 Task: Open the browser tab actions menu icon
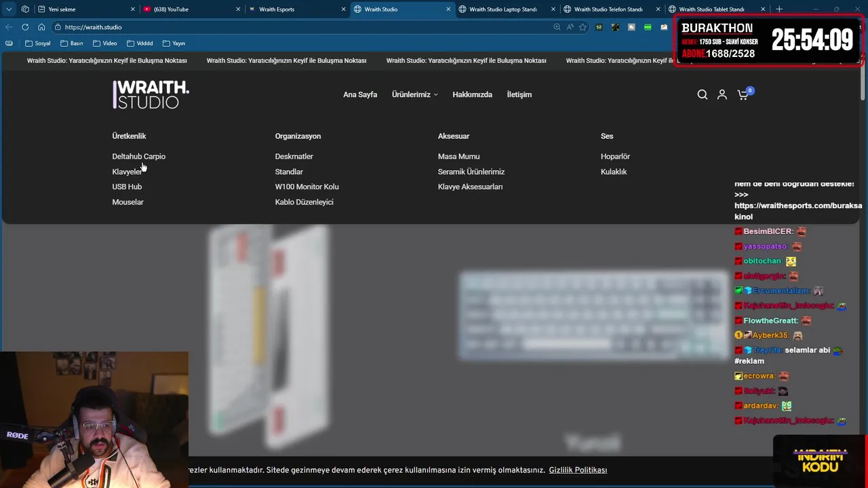(9, 9)
